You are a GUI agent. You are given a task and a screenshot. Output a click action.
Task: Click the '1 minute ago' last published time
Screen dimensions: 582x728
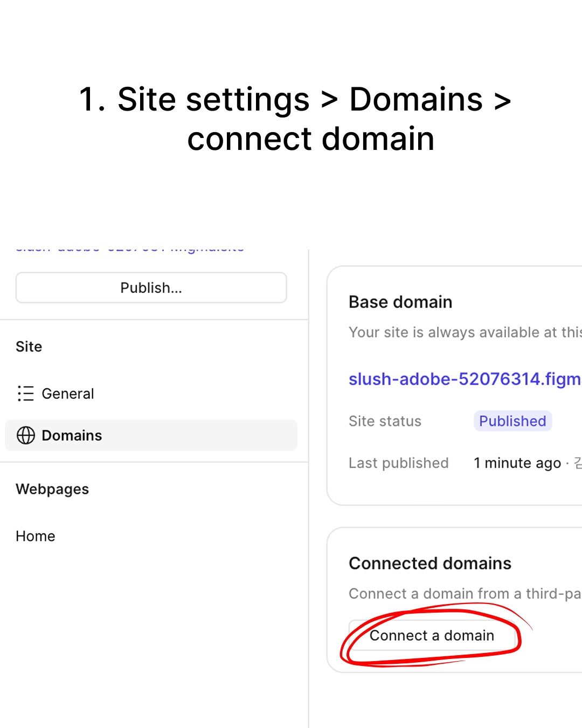(x=517, y=463)
